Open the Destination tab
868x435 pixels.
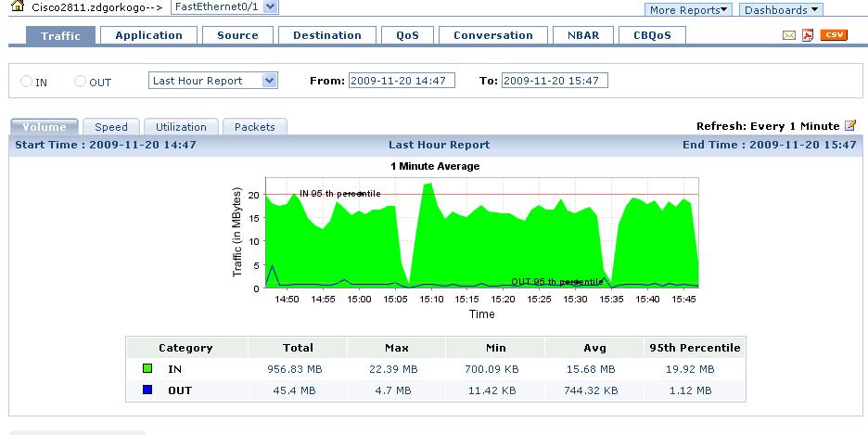[x=327, y=35]
